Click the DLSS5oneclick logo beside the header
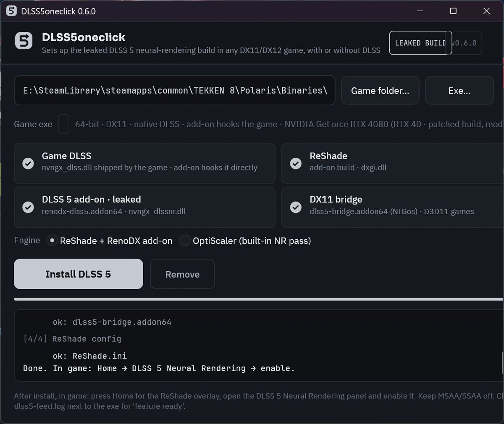Viewport: 504px width, 424px height. point(24,41)
